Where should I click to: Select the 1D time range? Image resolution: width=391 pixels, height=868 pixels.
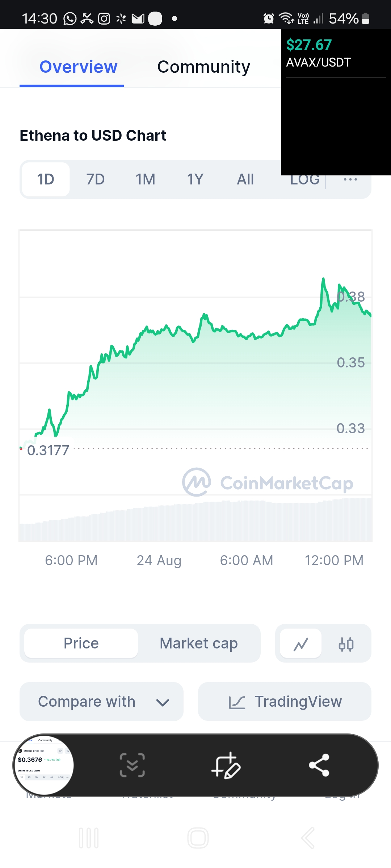46,179
